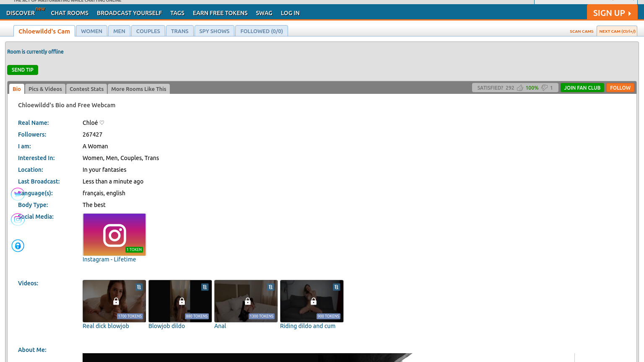Switch to the Couples tab
This screenshot has height=362, width=644.
(x=148, y=31)
